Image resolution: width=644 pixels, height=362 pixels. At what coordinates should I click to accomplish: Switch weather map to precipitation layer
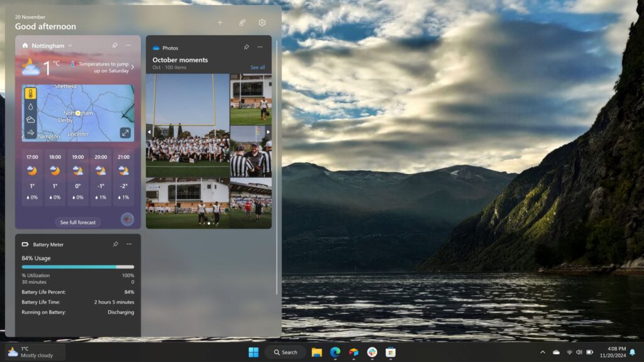pos(31,107)
